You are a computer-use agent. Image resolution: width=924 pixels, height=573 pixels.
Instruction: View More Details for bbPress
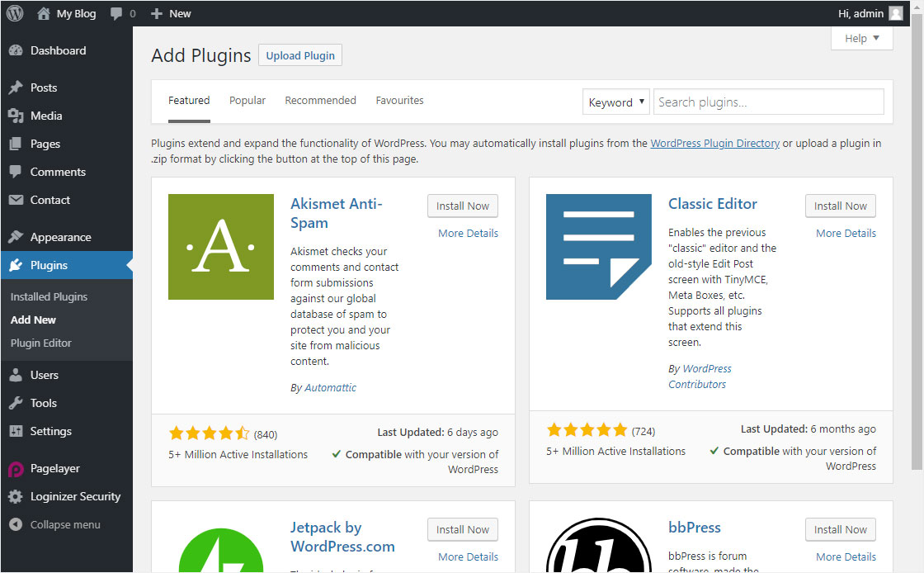tap(846, 556)
